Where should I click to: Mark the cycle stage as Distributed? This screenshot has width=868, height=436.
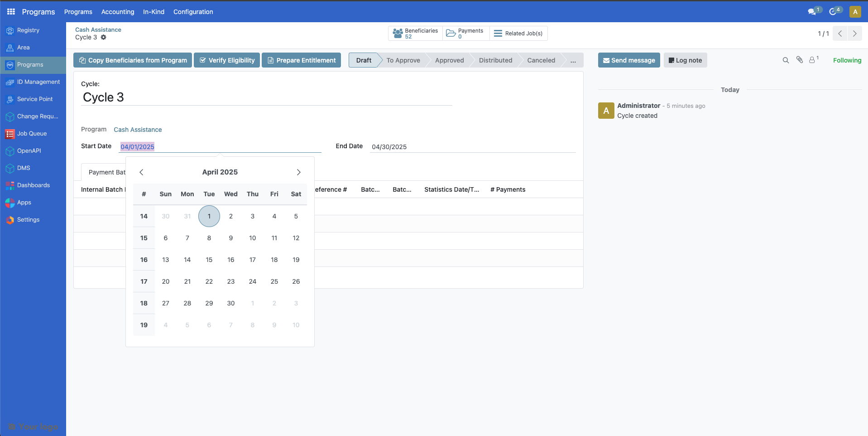pos(495,60)
